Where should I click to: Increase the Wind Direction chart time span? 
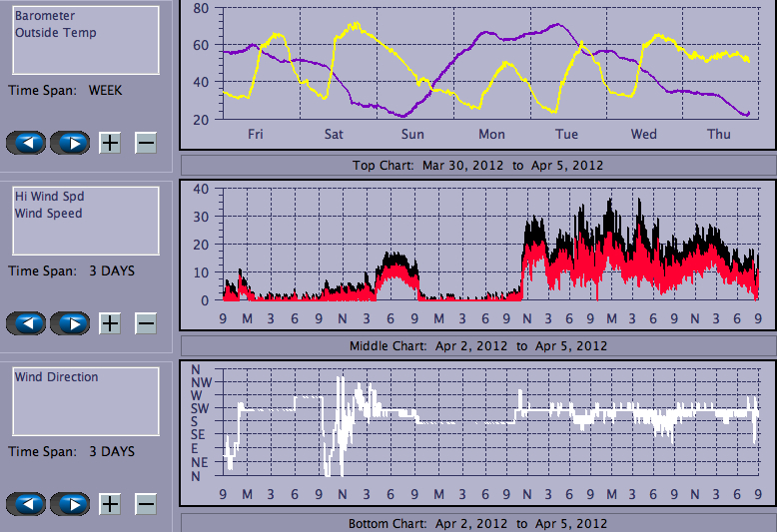click(x=110, y=504)
